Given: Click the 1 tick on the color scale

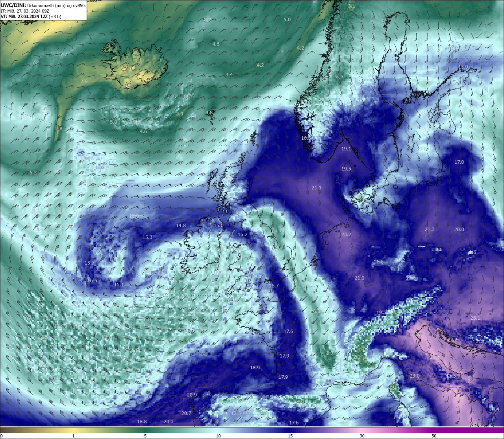Looking at the screenshot, I should 73,436.
